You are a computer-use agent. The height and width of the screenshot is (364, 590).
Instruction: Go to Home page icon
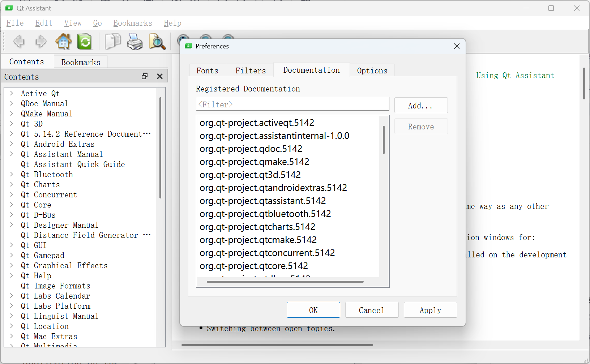coord(63,42)
